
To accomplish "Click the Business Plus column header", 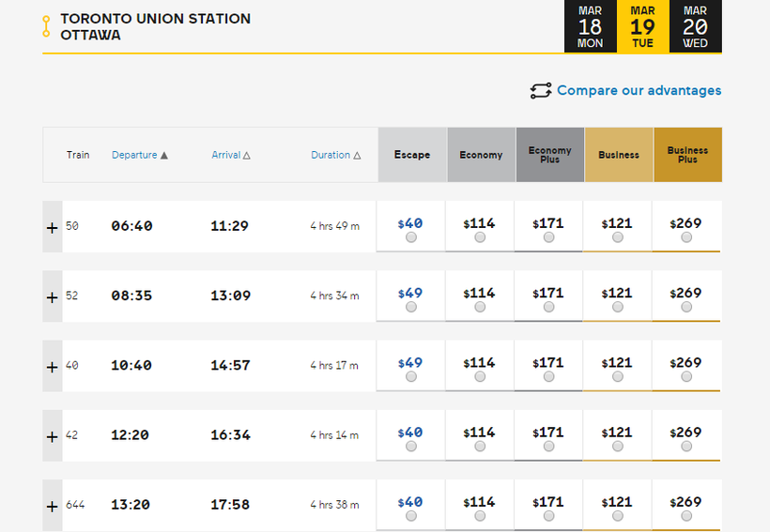I will coord(687,155).
